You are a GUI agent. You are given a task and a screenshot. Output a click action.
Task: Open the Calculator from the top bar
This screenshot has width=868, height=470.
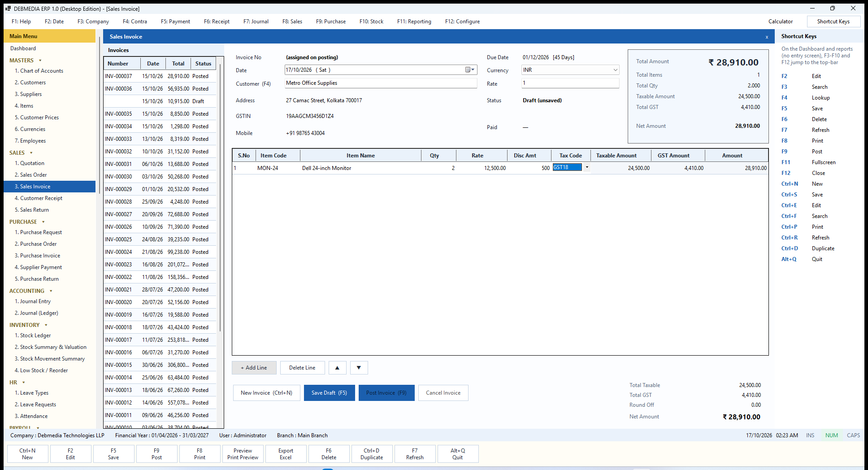780,22
